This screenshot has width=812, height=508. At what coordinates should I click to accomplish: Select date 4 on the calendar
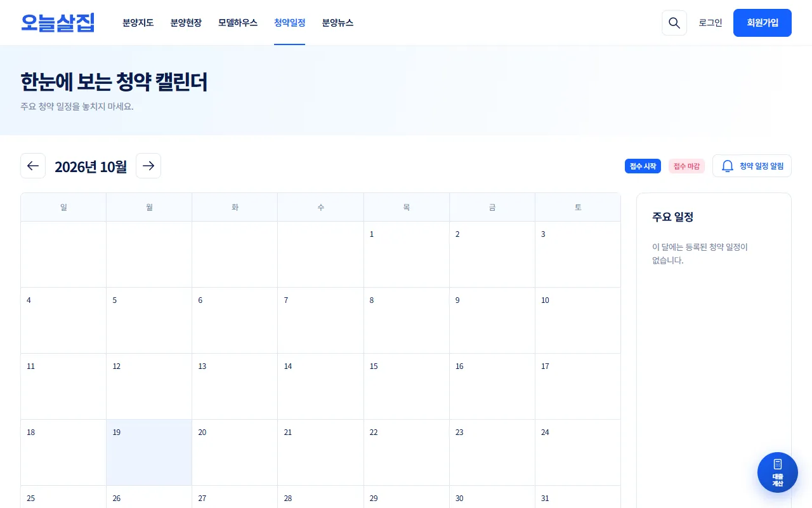(63, 320)
